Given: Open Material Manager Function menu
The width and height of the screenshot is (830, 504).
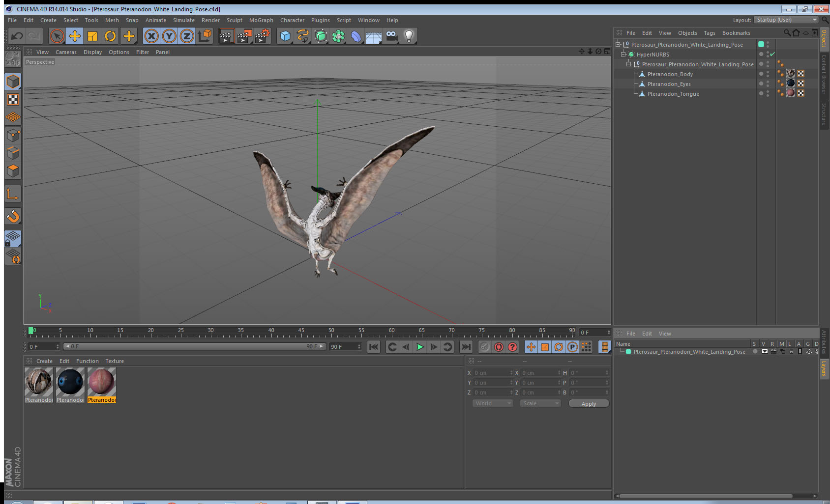Looking at the screenshot, I should pyautogui.click(x=88, y=361).
